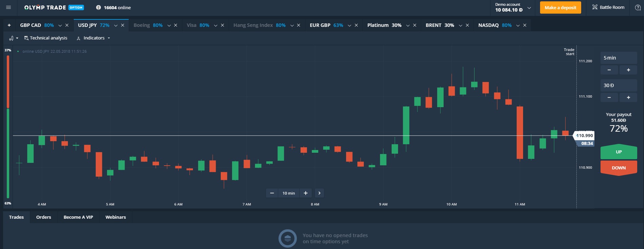Expand the EUR GBP tab dropdown

[x=350, y=26]
